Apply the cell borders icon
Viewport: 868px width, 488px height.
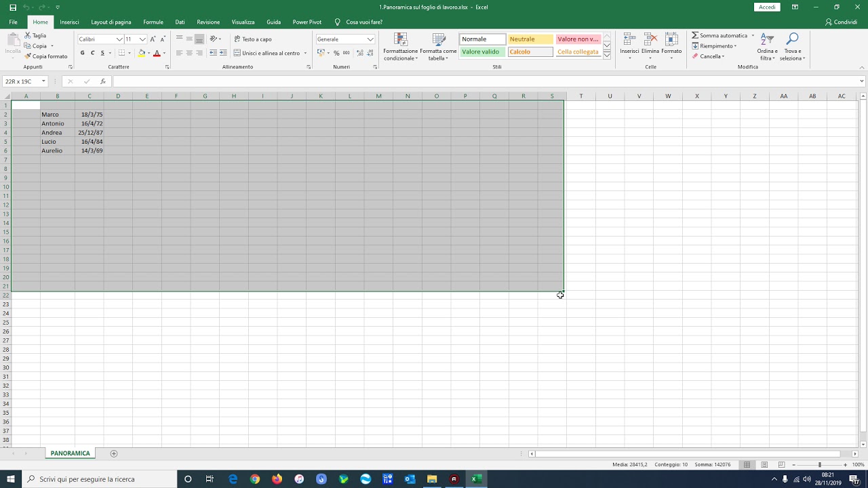pyautogui.click(x=121, y=53)
